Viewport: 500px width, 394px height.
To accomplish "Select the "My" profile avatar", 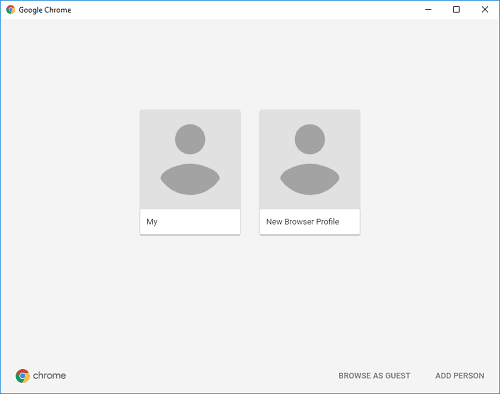I will pyautogui.click(x=190, y=159).
